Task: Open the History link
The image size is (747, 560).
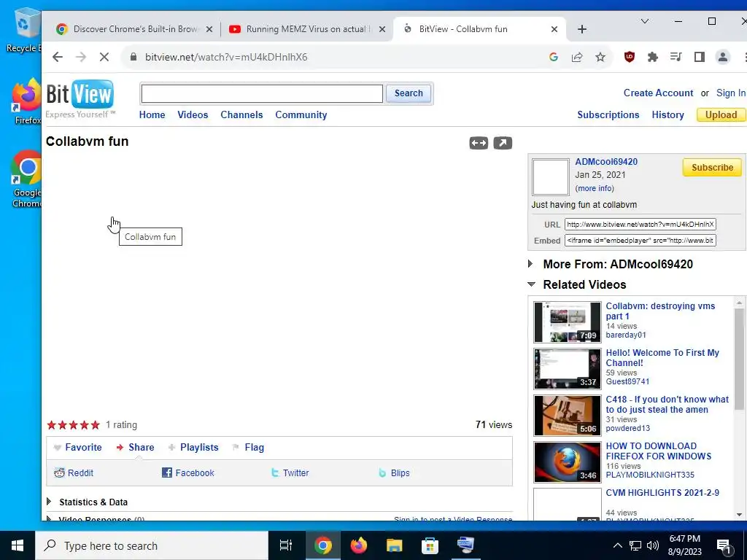Action: tap(668, 114)
